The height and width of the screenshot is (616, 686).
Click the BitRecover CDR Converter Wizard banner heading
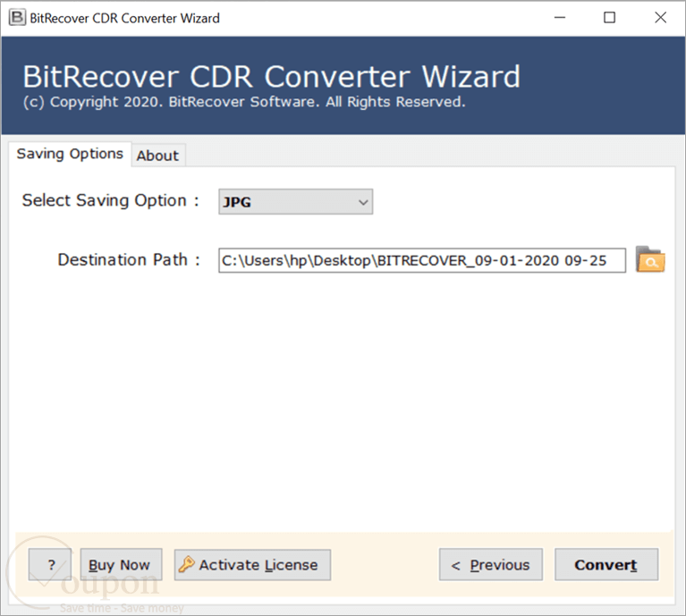(x=271, y=77)
